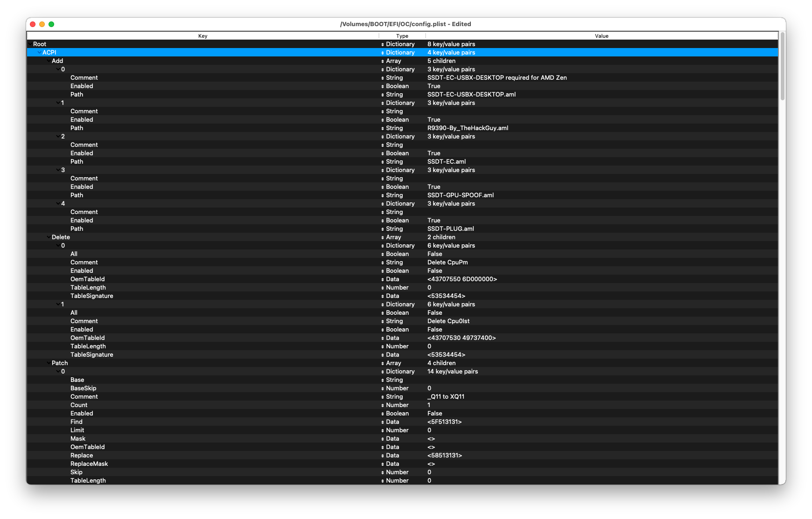The image size is (812, 519).
Task: Click the vertical scrollbar thumb
Action: [x=782, y=65]
